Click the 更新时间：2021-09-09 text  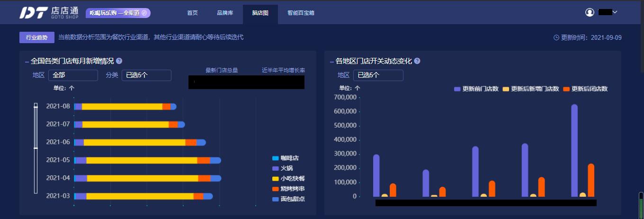point(591,37)
